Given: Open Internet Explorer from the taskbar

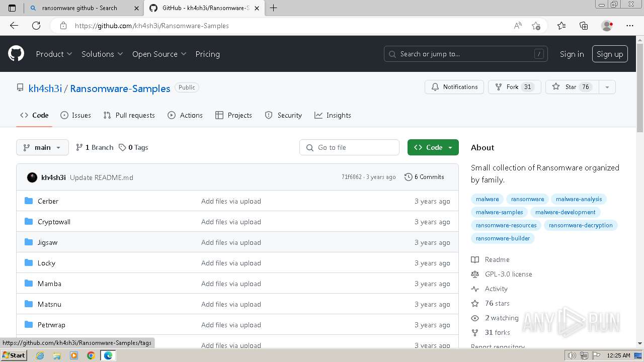Looking at the screenshot, I should (x=40, y=355).
